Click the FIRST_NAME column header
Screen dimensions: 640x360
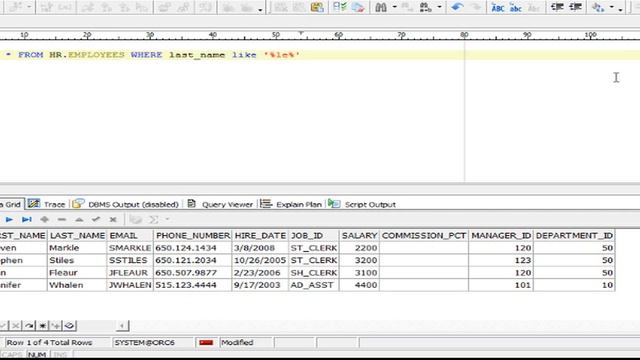(x=23, y=236)
